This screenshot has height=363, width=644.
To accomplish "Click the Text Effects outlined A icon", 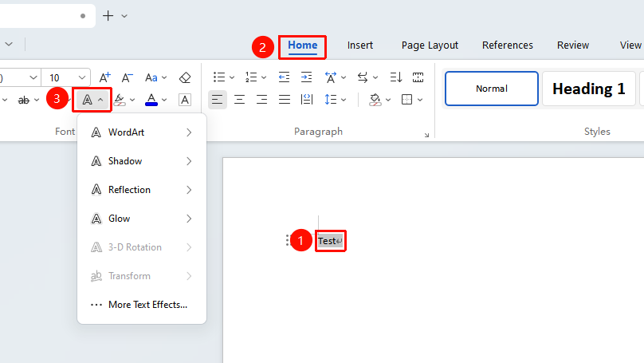I will coord(87,100).
